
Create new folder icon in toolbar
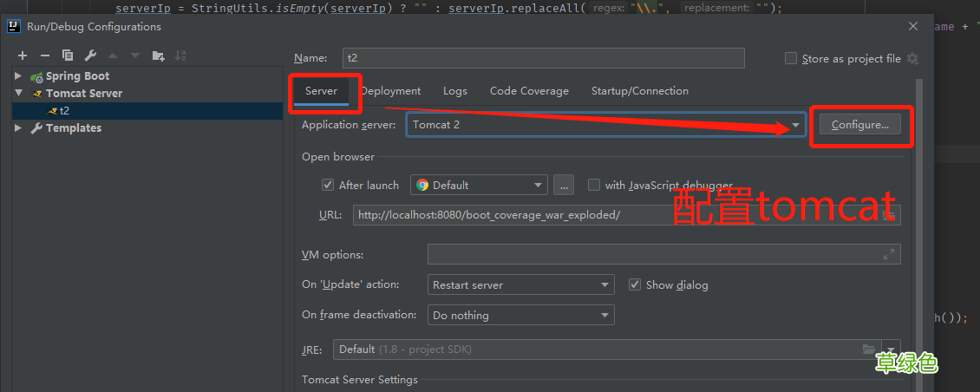pos(158,56)
